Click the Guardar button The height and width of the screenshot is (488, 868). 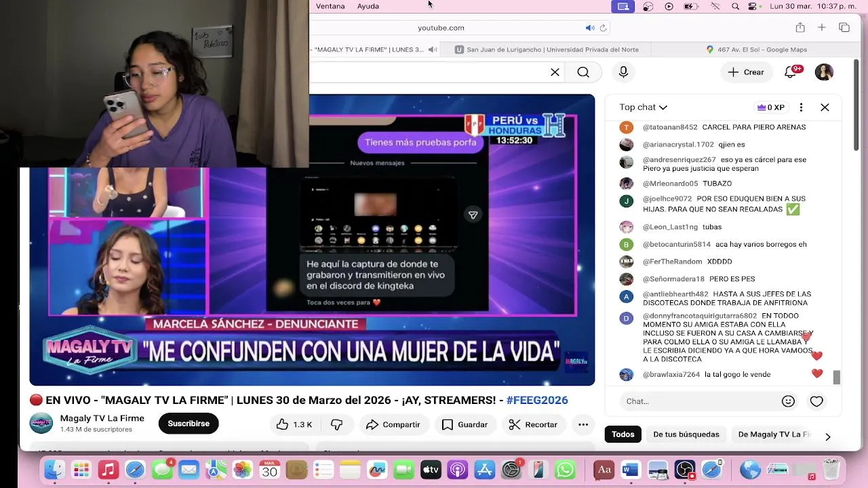465,424
